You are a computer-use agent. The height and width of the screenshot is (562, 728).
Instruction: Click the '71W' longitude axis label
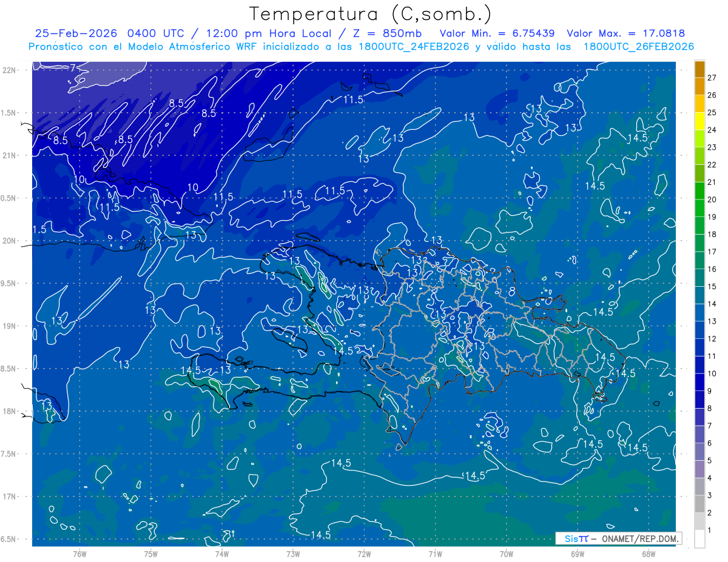click(x=435, y=554)
